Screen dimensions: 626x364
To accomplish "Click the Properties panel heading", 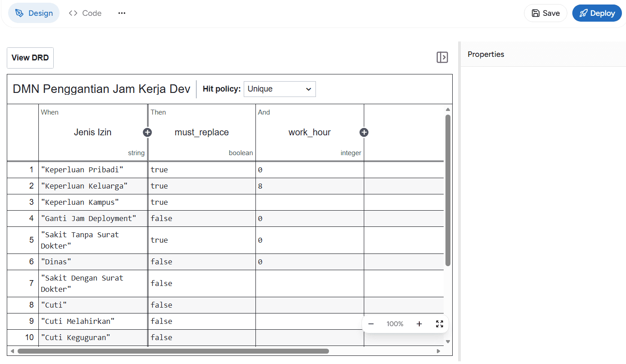I will [486, 54].
